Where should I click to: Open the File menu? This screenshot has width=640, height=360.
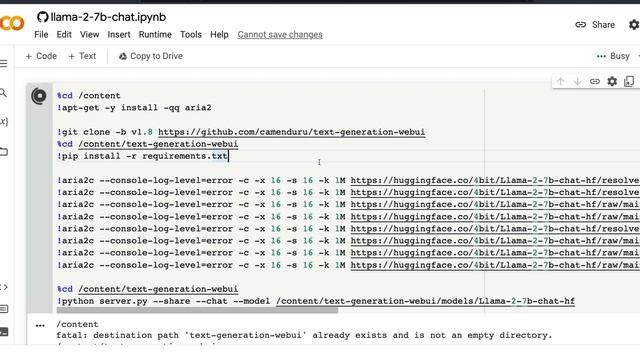click(x=41, y=35)
